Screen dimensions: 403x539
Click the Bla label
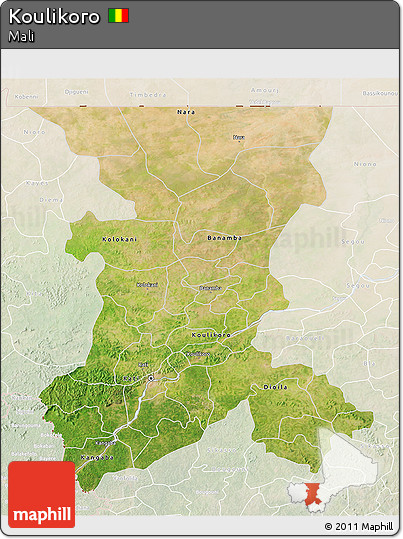(370, 363)
